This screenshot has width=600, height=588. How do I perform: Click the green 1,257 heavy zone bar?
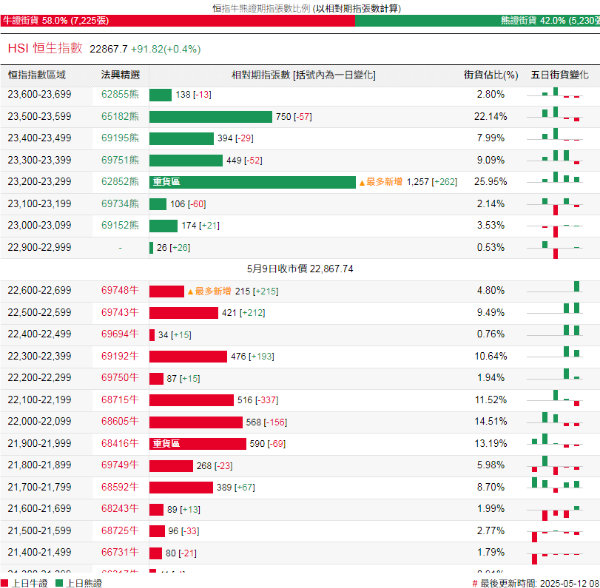253,182
